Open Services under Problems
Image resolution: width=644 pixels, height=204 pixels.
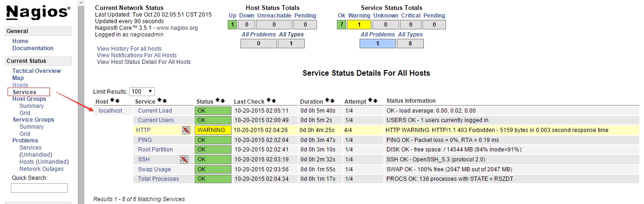(x=30, y=148)
